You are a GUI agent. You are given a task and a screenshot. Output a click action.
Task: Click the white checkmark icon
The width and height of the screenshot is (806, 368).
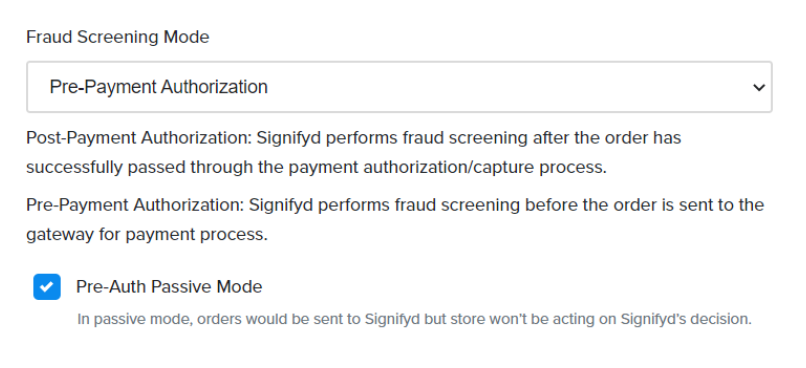point(47,287)
